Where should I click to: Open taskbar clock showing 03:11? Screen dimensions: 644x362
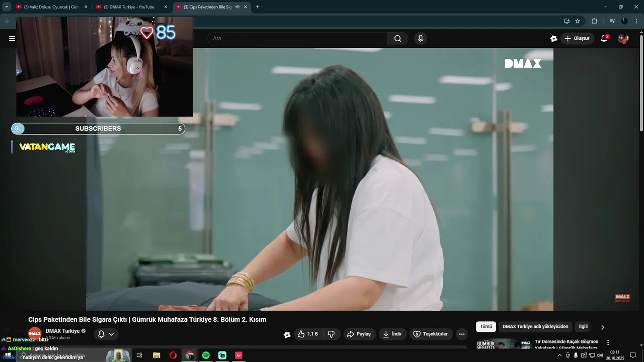coord(614,355)
